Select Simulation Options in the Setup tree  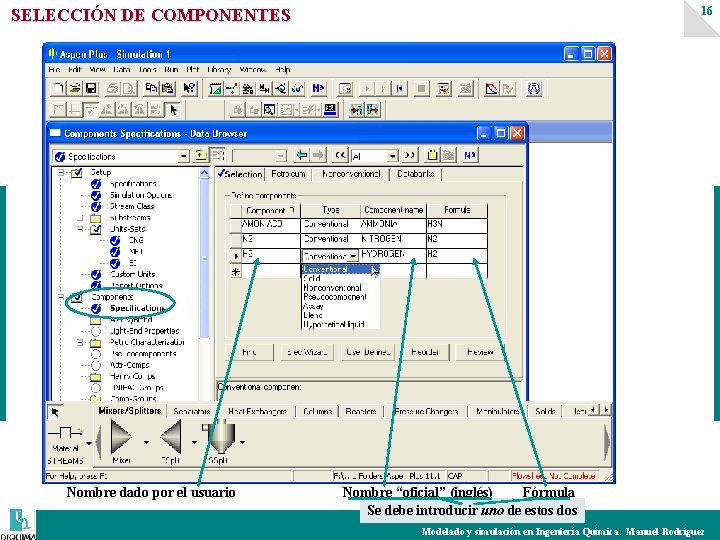pos(141,195)
